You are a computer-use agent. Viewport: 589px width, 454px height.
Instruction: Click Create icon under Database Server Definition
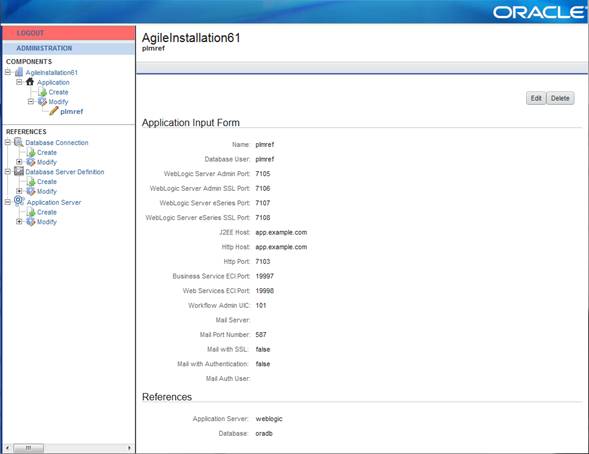pyautogui.click(x=31, y=182)
